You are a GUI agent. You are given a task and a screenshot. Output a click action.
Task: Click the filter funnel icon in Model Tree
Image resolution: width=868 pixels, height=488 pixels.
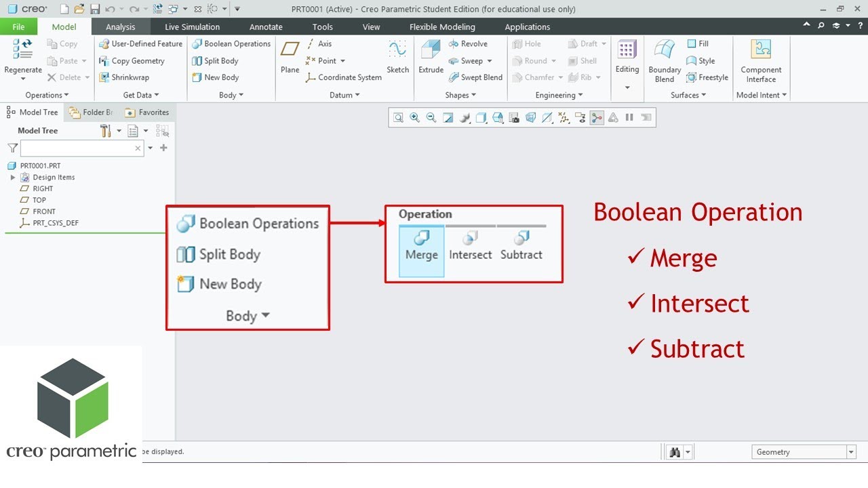12,148
